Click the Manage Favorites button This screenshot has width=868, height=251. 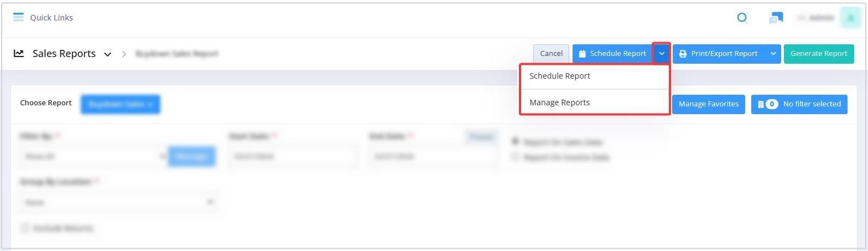coord(709,104)
